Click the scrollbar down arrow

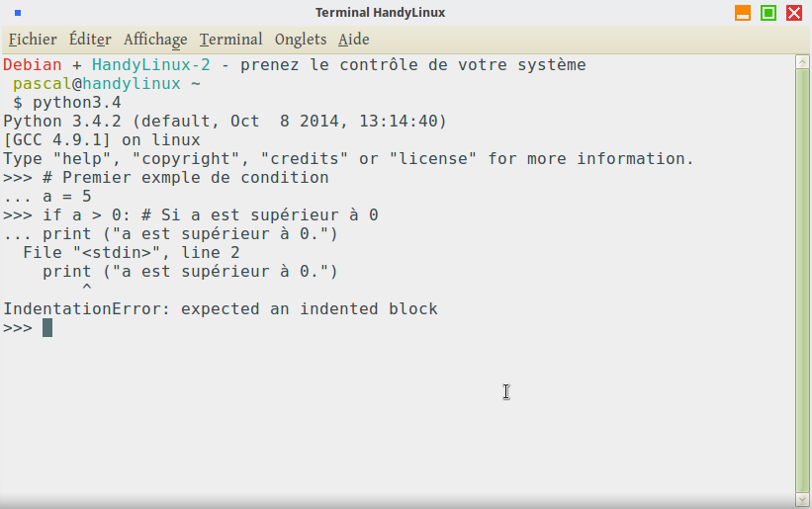point(803,500)
